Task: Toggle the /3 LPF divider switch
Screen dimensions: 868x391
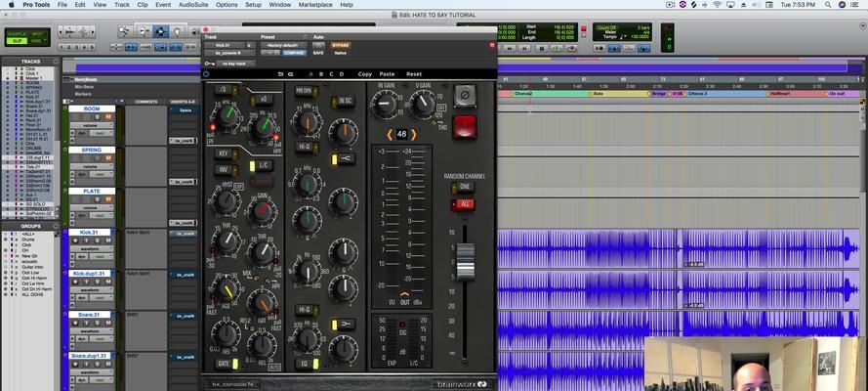Action: 227,90
